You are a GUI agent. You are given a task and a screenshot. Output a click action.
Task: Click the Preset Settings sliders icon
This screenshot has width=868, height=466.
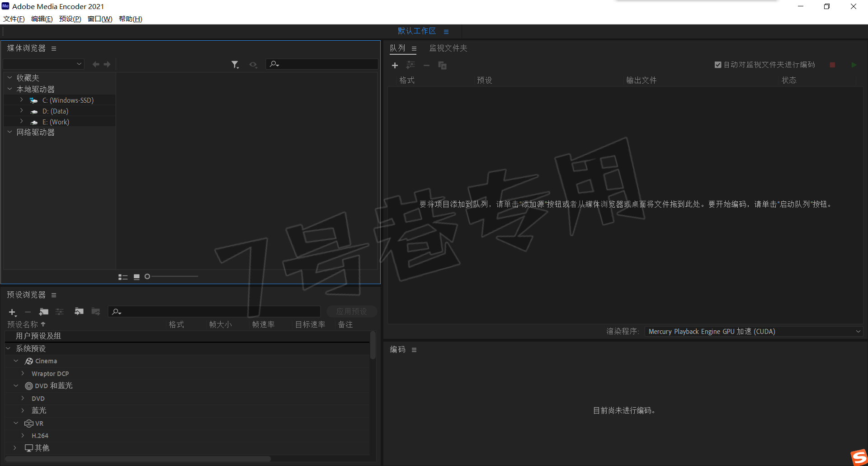pos(60,312)
